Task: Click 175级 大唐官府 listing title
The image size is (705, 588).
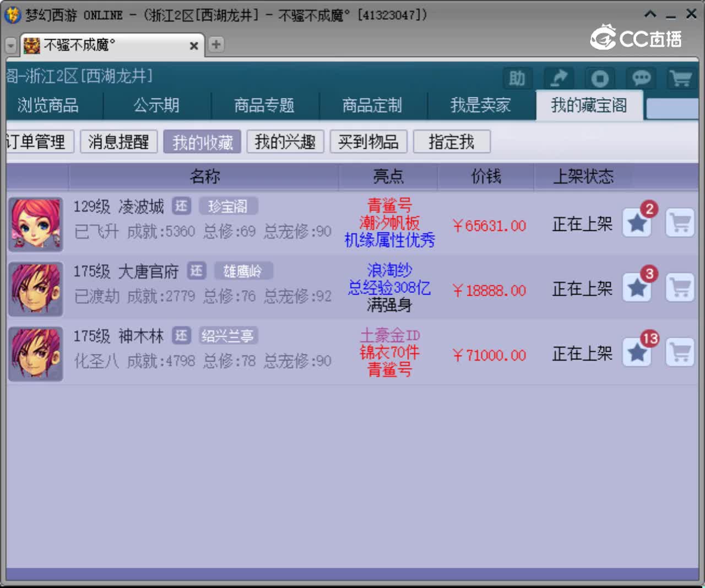Action: (x=127, y=271)
